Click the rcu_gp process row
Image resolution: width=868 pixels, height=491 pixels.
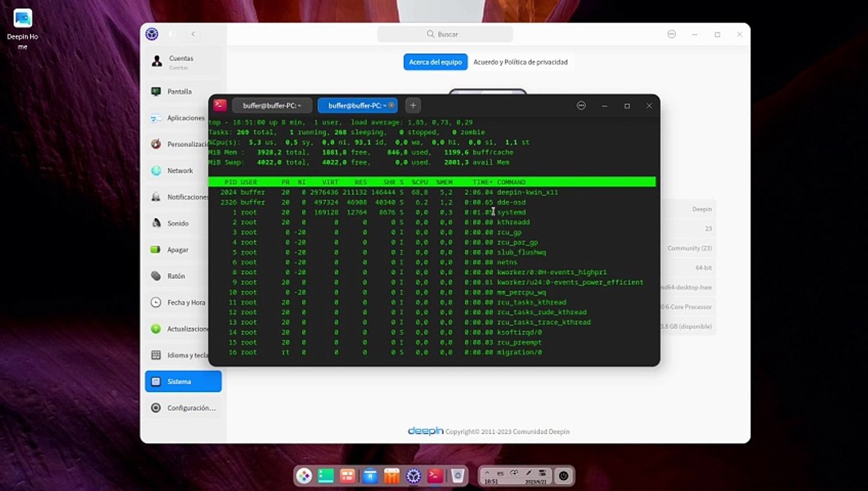(x=431, y=233)
